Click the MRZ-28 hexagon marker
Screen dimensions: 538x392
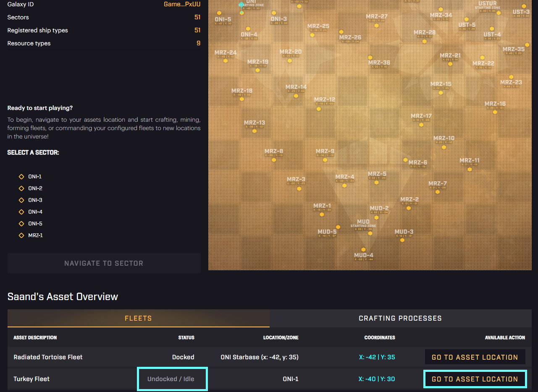[425, 41]
